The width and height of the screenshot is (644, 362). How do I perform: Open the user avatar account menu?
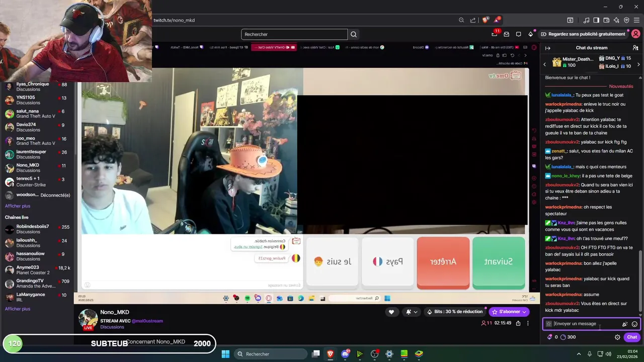[636, 34]
